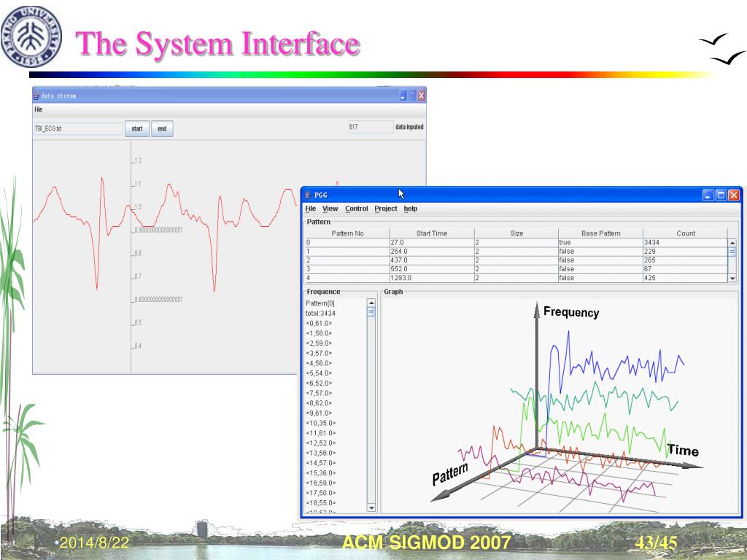Select entry <14,57.0> in Frequence list
Viewport: 747px width, 560px height.
321,463
